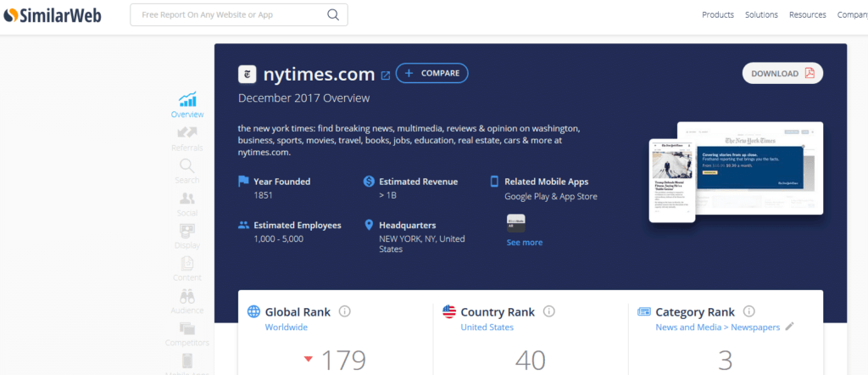Image resolution: width=868 pixels, height=375 pixels.
Task: Click the United States flag icon
Action: (449, 311)
